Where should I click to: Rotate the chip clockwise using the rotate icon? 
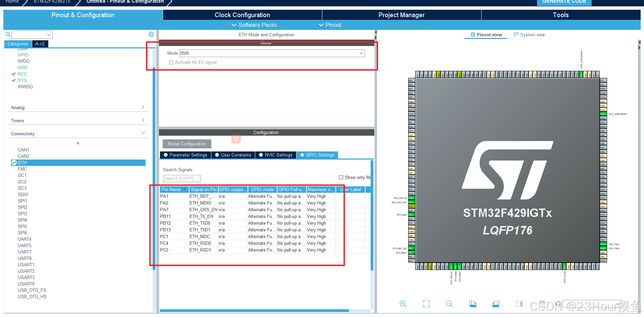[473, 304]
